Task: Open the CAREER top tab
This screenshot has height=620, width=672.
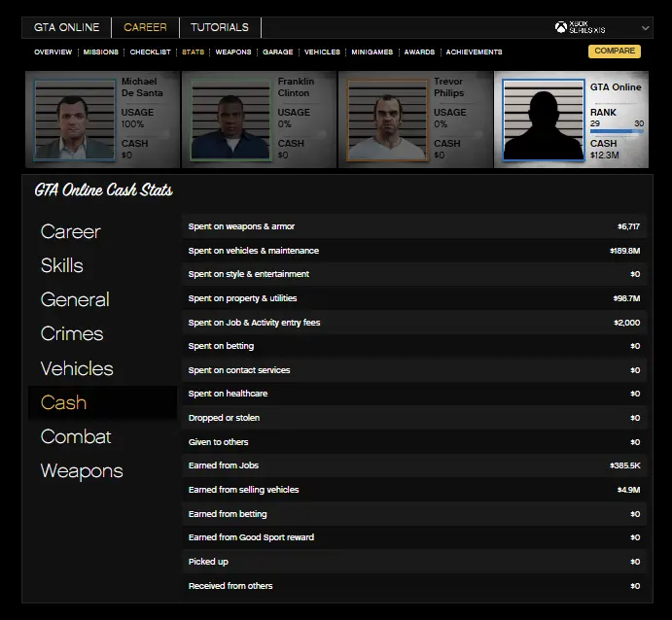Action: [145, 27]
